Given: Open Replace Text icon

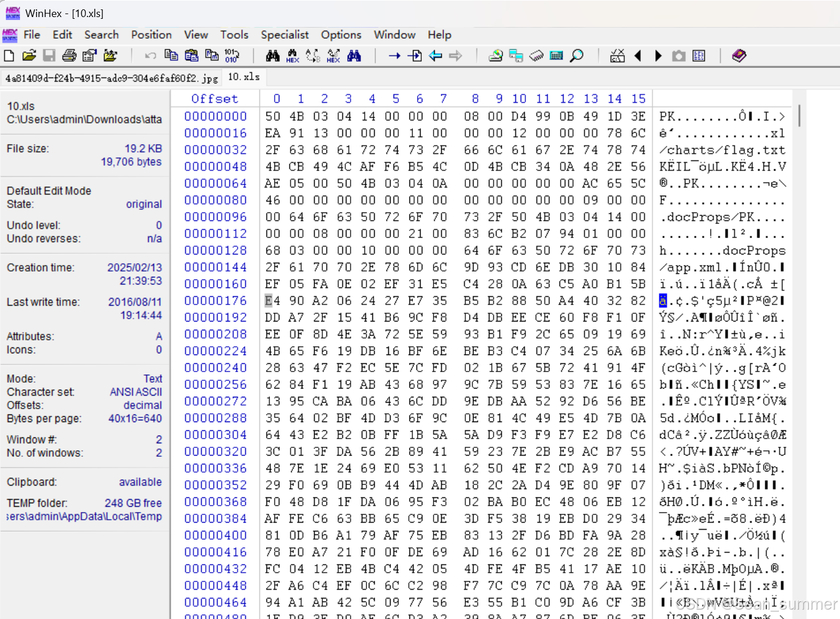Looking at the screenshot, I should (x=313, y=56).
